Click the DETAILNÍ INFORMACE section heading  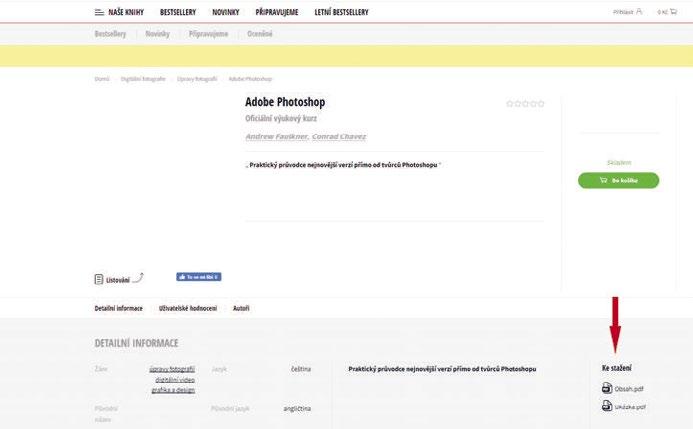point(136,343)
